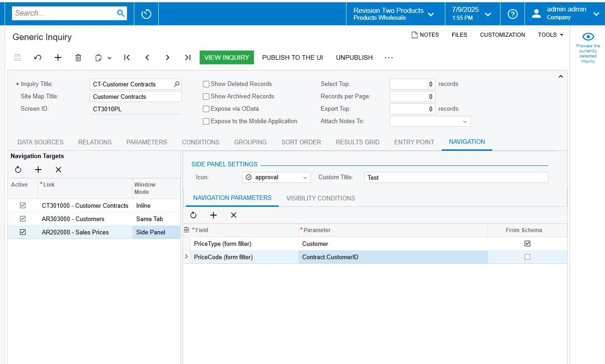605x364 pixels.
Task: Click the clipboard copy-paste icon
Action: pos(98,57)
